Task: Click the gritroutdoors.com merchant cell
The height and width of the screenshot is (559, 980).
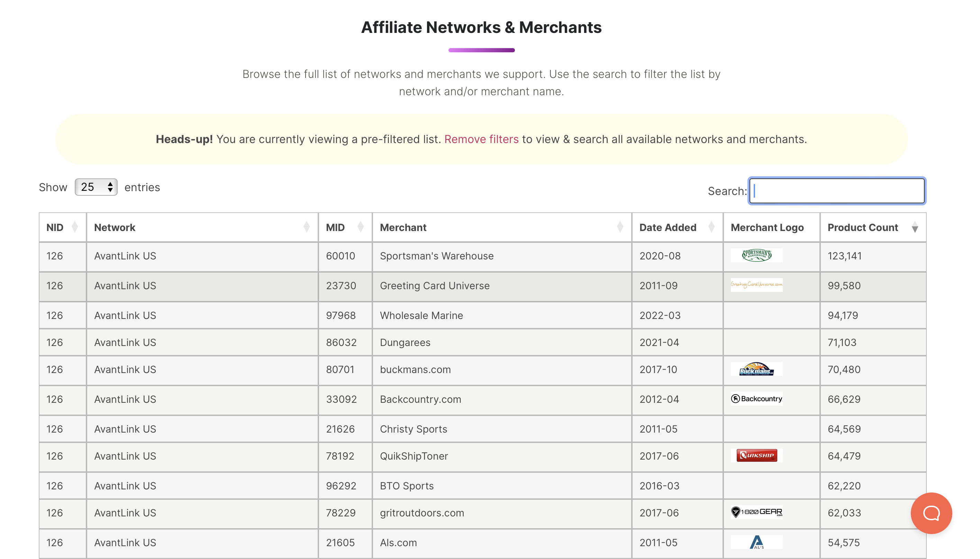Action: click(x=502, y=513)
